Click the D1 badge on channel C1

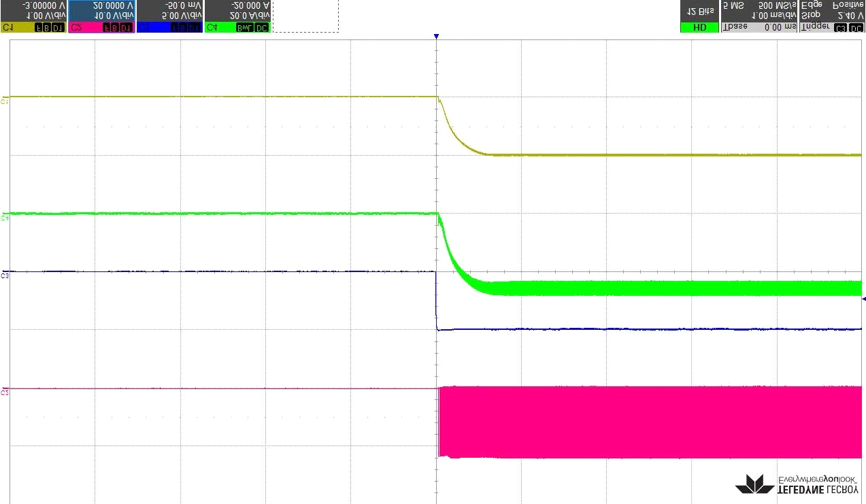click(59, 28)
